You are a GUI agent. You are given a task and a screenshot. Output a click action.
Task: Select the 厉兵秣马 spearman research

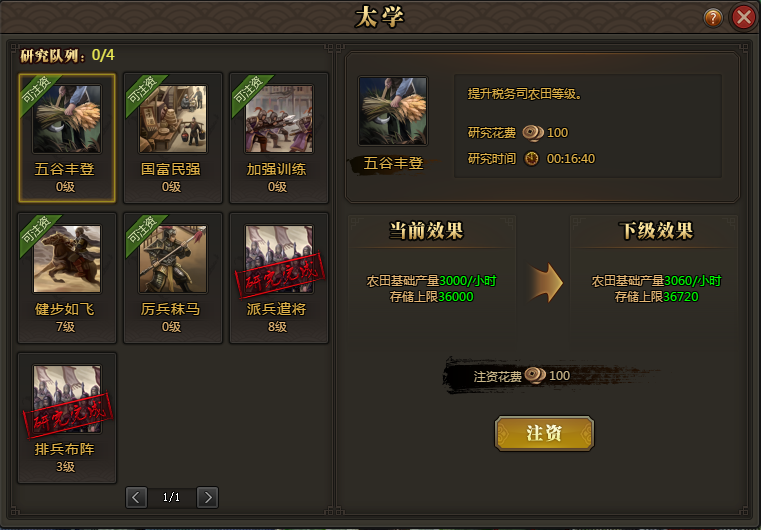(x=173, y=278)
